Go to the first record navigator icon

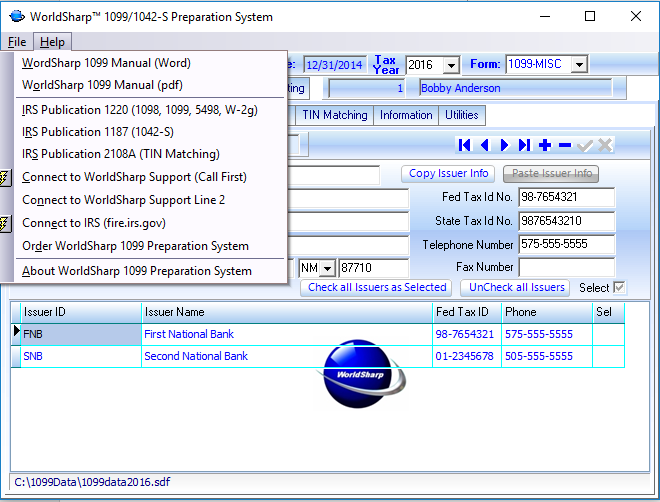(465, 145)
